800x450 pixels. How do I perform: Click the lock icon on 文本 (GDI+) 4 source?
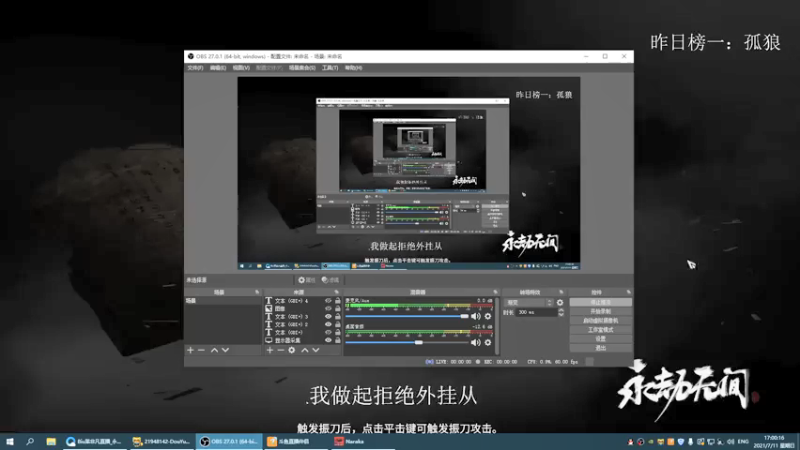pos(337,301)
